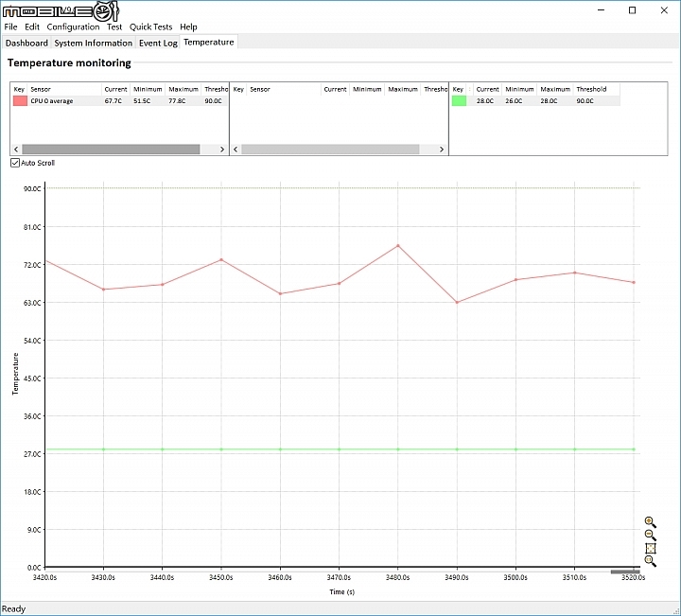
Task: Open the Test menu
Action: [x=114, y=26]
